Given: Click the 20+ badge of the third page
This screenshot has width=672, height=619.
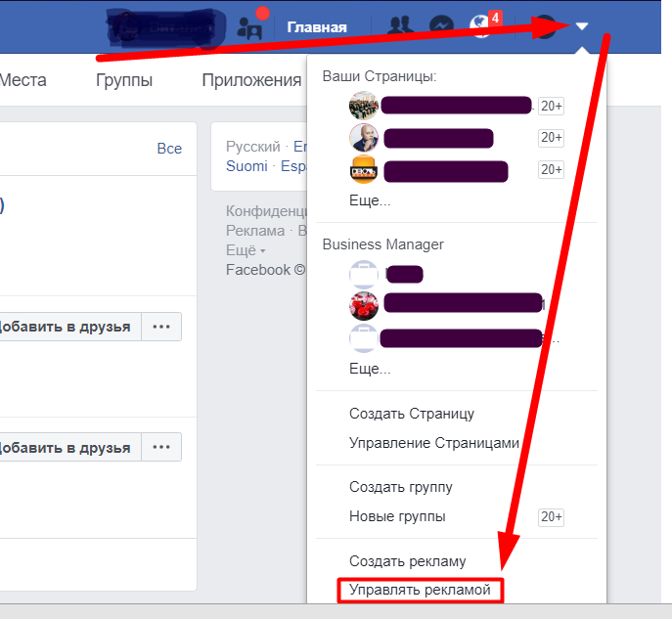Looking at the screenshot, I should [551, 169].
